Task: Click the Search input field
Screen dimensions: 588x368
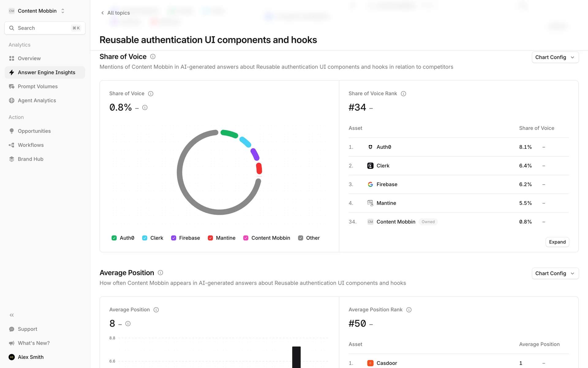Action: (x=45, y=28)
